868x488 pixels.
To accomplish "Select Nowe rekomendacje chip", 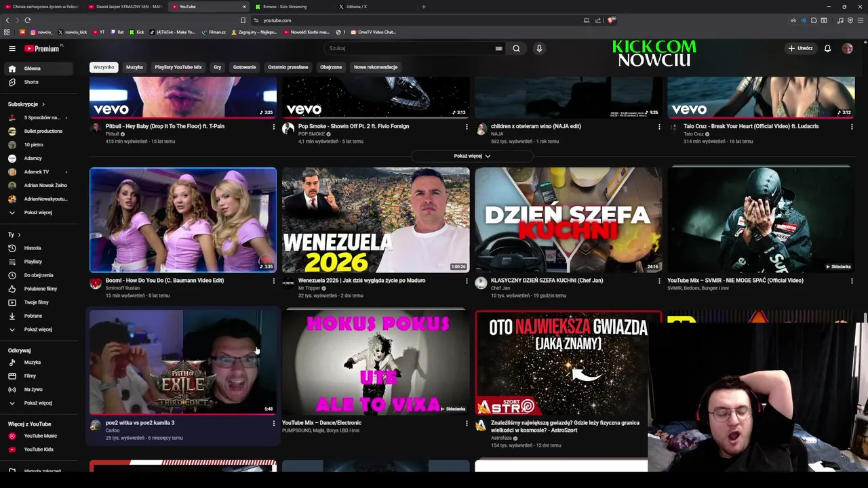I will [376, 67].
